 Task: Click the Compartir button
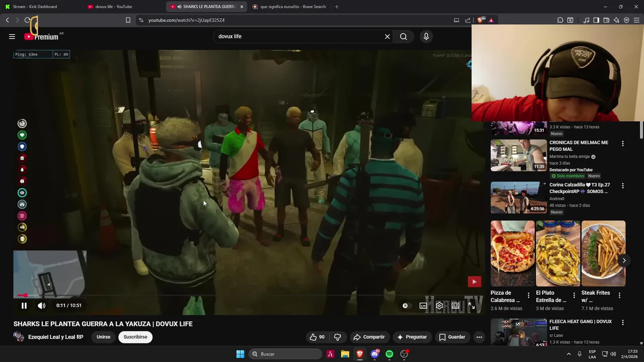click(x=369, y=337)
